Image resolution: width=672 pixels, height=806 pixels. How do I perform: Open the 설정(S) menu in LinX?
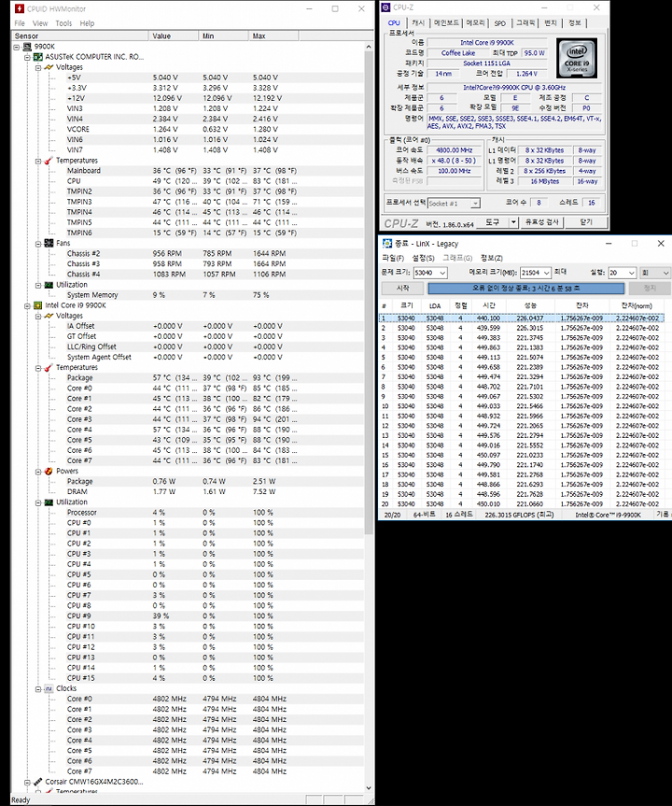[x=424, y=258]
